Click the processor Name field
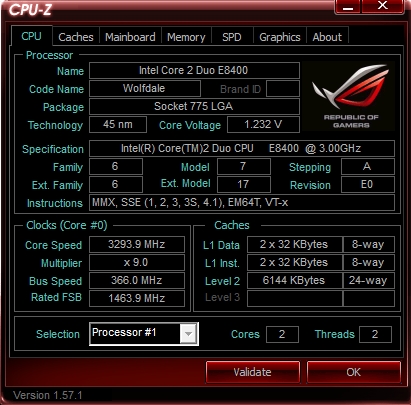The image size is (411, 405). point(194,70)
